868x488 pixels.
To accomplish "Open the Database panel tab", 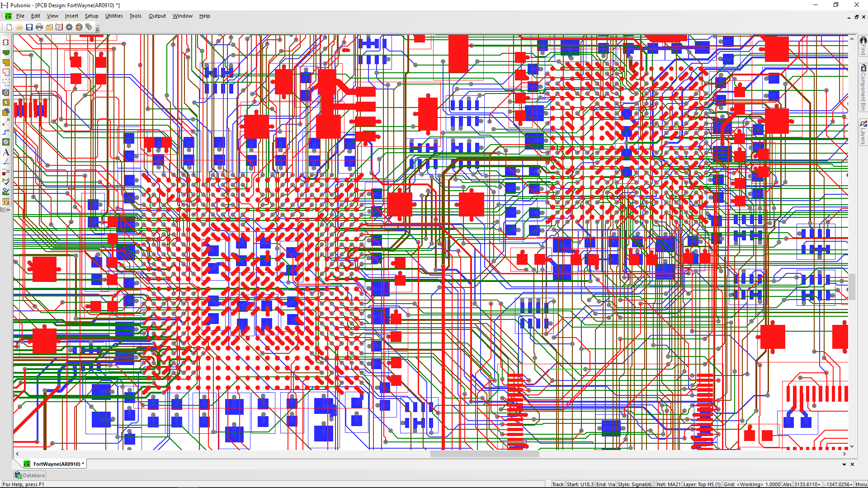I will [x=30, y=475].
